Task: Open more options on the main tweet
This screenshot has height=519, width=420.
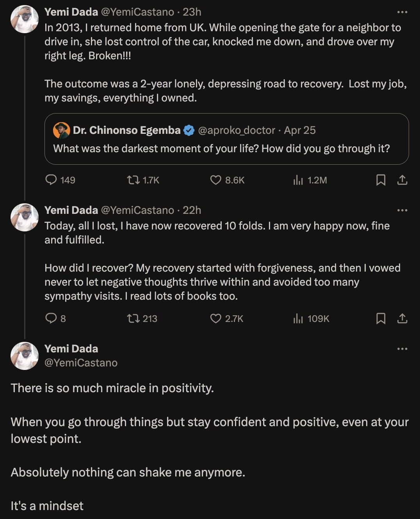Action: pyautogui.click(x=402, y=349)
